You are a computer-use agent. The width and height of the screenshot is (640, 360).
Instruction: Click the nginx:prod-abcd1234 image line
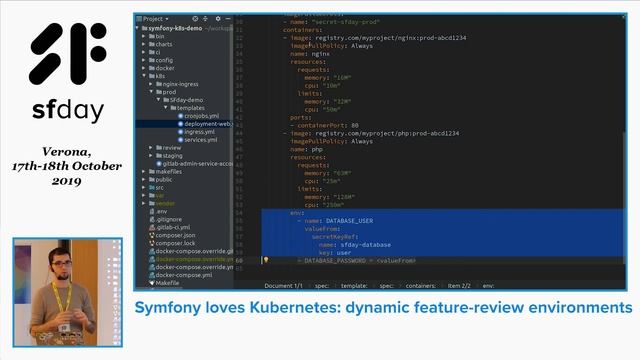(375, 38)
